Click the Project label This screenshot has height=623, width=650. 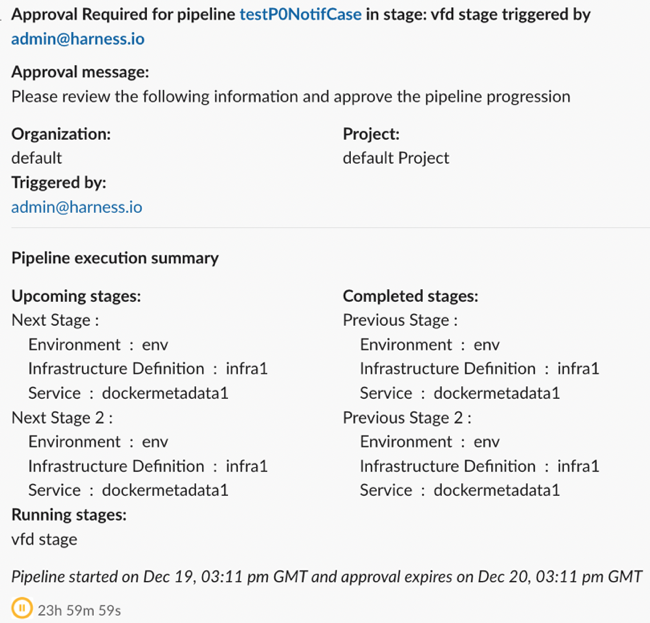click(371, 133)
